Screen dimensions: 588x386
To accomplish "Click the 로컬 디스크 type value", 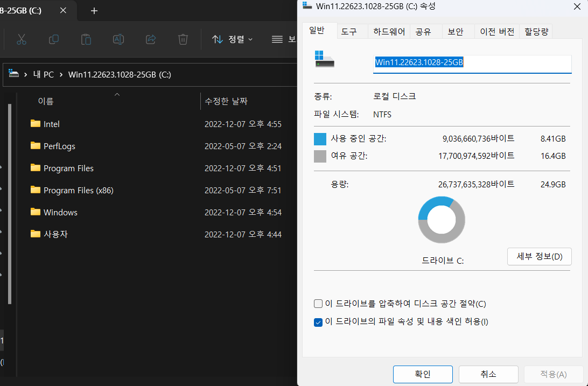I will tap(395, 96).
